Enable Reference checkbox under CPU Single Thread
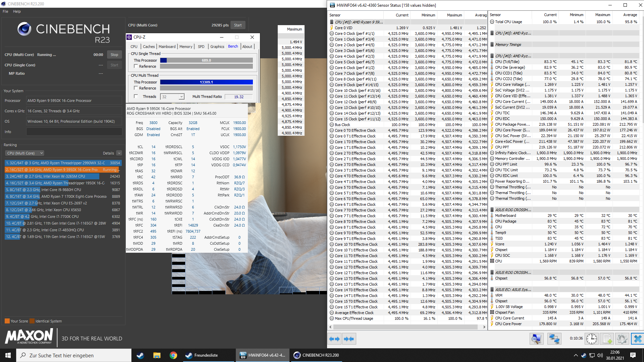 click(136, 66)
